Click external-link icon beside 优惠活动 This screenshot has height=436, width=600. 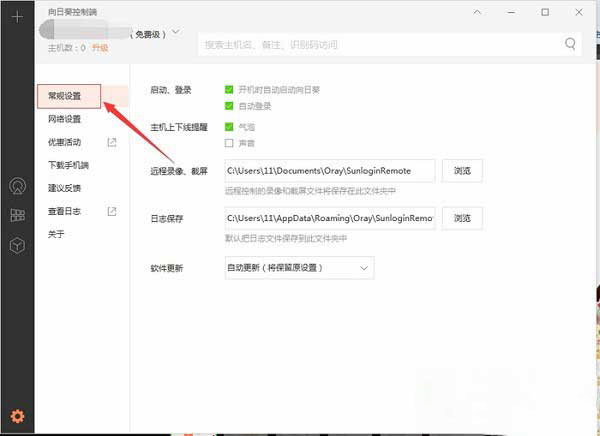(112, 142)
